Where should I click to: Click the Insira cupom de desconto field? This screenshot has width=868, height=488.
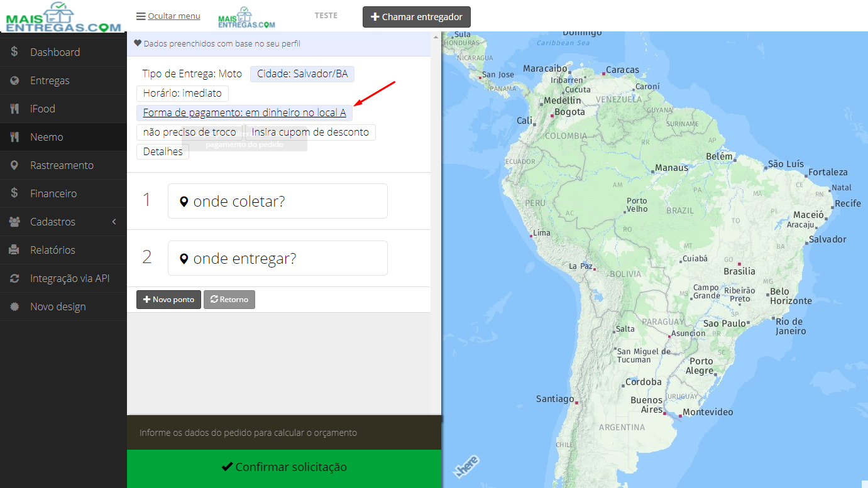(310, 133)
